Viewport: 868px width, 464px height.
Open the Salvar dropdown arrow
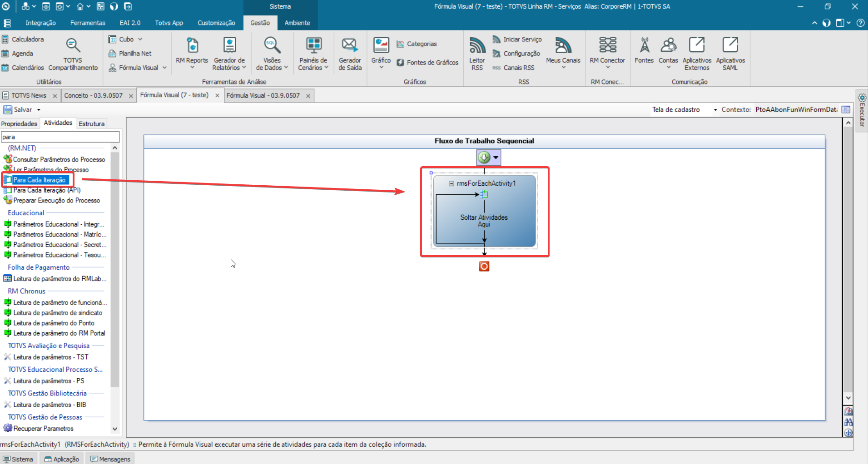pos(39,110)
